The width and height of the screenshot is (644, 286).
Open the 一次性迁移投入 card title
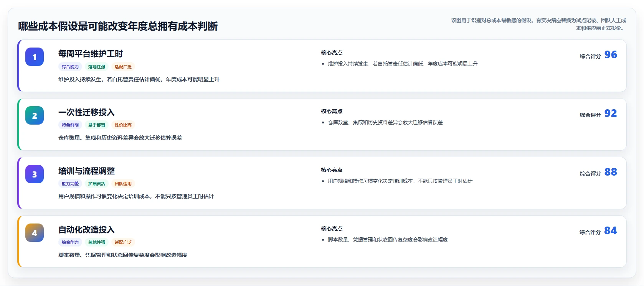86,112
